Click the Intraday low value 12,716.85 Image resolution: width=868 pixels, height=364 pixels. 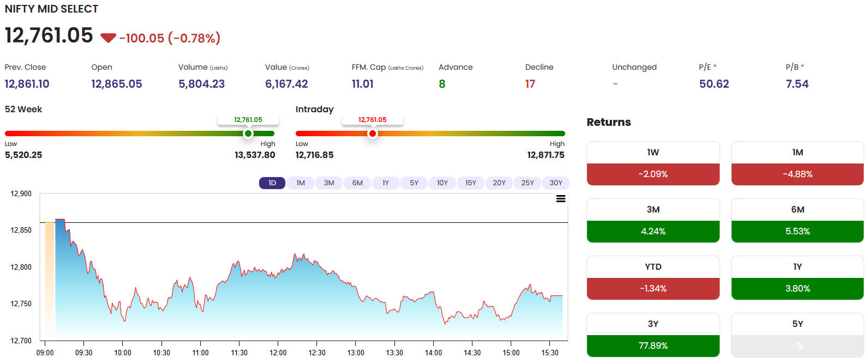click(314, 155)
